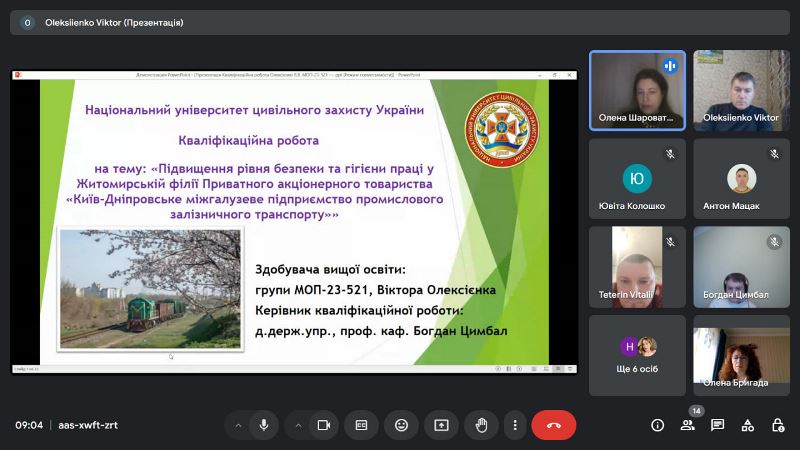This screenshot has width=800, height=450.
Task: Select Ювіта Колошко participant tile
Action: point(637,179)
